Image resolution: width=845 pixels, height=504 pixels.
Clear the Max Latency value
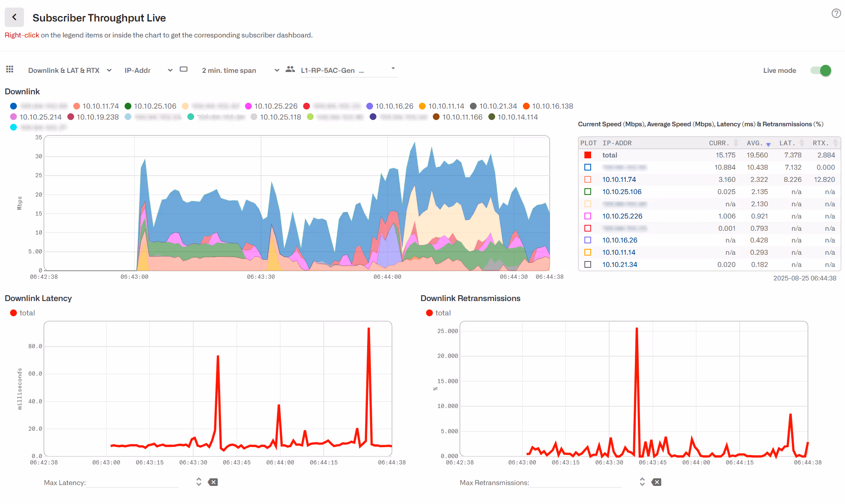pos(213,482)
